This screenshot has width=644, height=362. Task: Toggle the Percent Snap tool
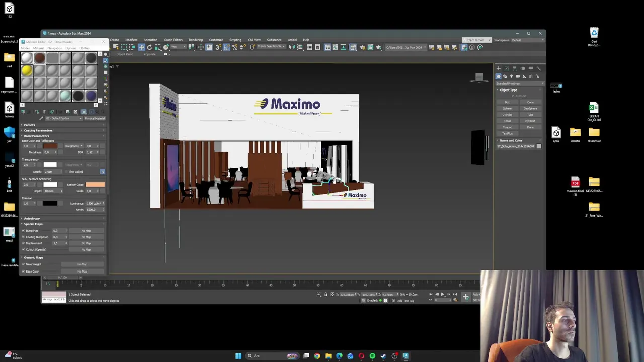tap(234, 47)
